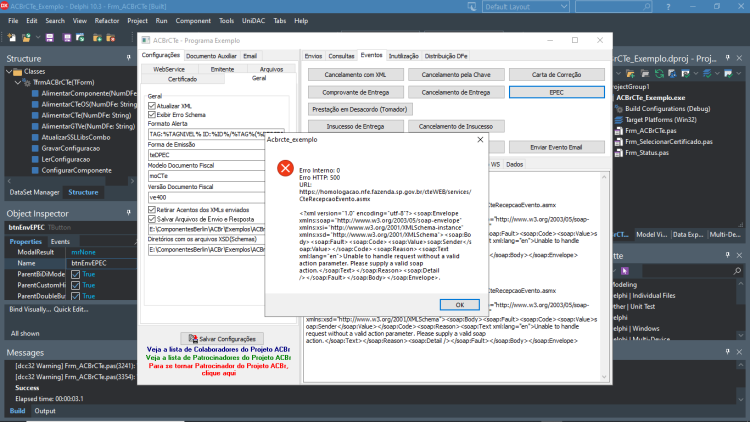
Task: Click OK in the error dialog
Action: point(459,305)
